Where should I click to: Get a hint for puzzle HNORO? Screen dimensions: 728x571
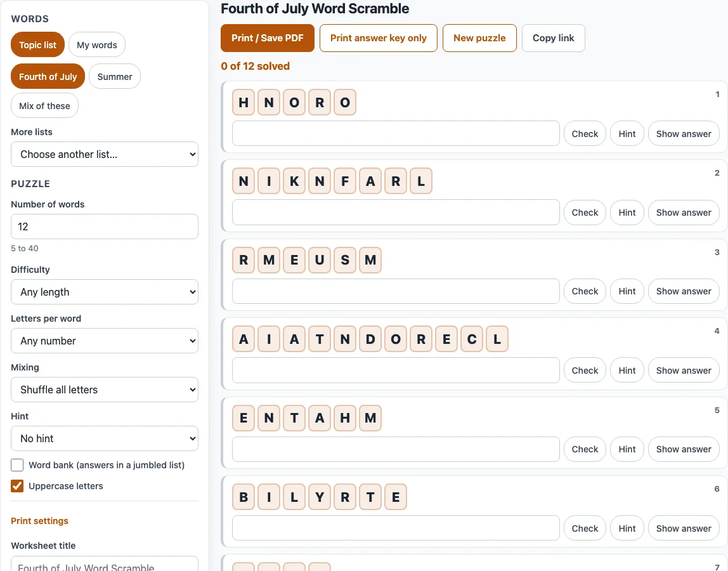(x=627, y=133)
